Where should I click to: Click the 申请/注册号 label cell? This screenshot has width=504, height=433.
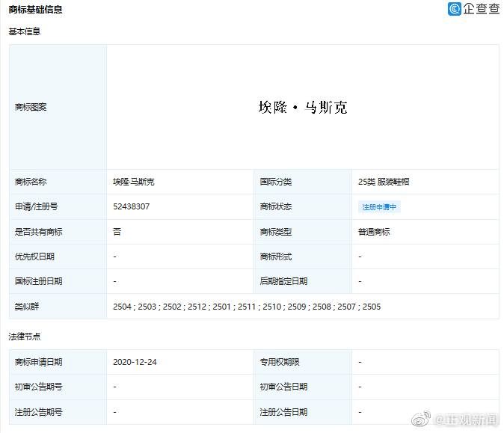click(x=58, y=206)
